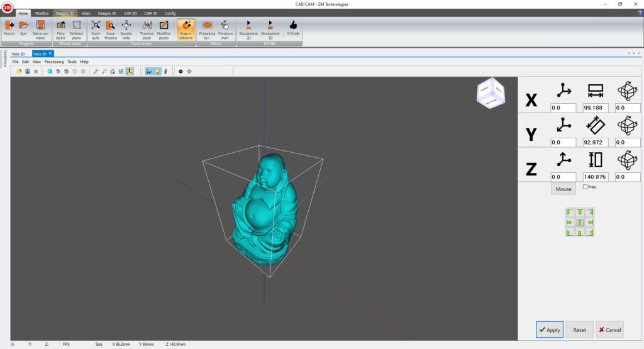The height and width of the screenshot is (349, 644).
Task: Select bottom-right alignment in anchor grid
Action: tap(590, 233)
